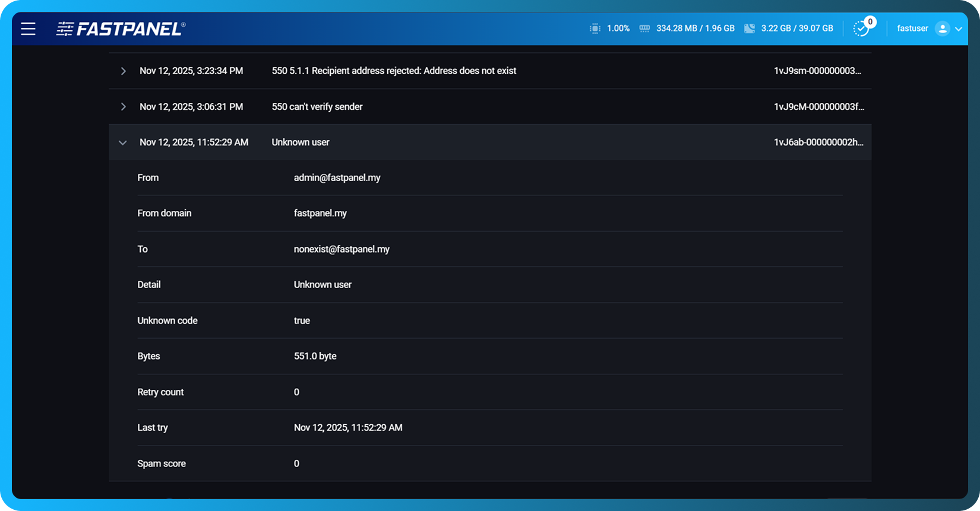Click the disk space usage icon
The image size is (980, 511).
tap(750, 29)
